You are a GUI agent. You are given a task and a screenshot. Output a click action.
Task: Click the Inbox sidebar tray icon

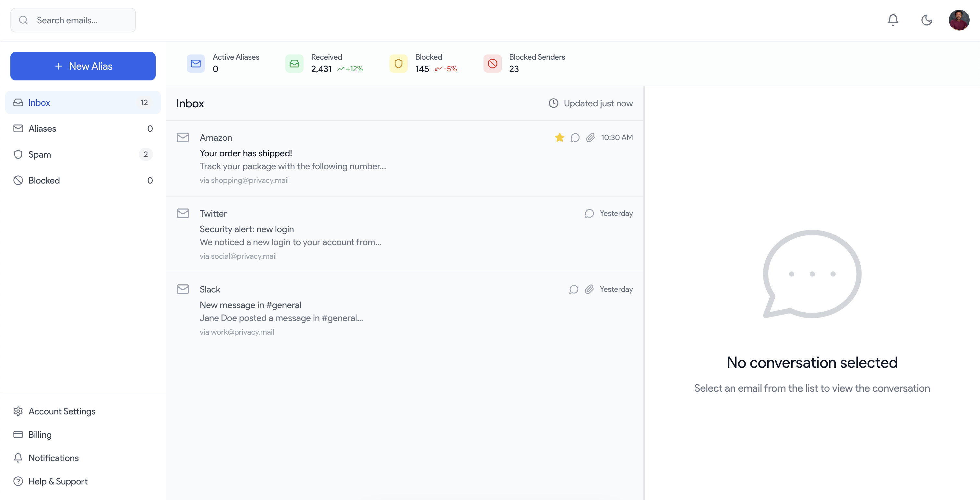click(x=18, y=102)
